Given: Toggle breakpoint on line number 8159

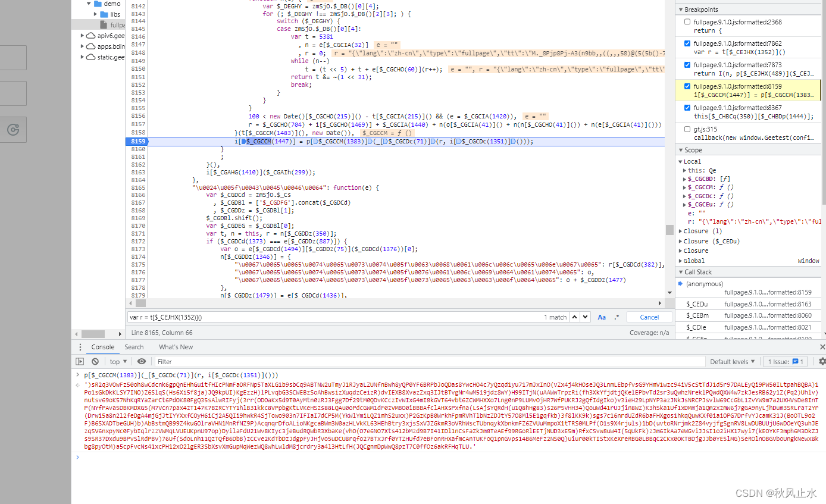Looking at the screenshot, I should pyautogui.click(x=137, y=141).
